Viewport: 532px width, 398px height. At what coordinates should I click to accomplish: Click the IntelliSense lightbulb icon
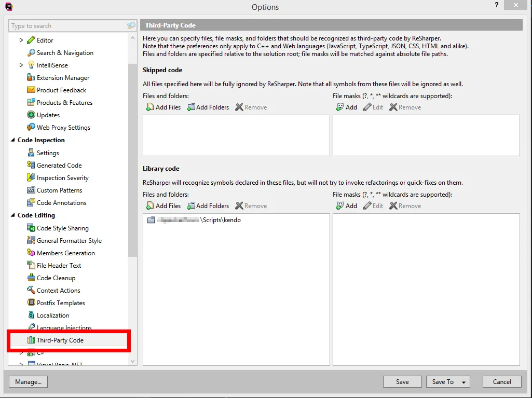31,65
